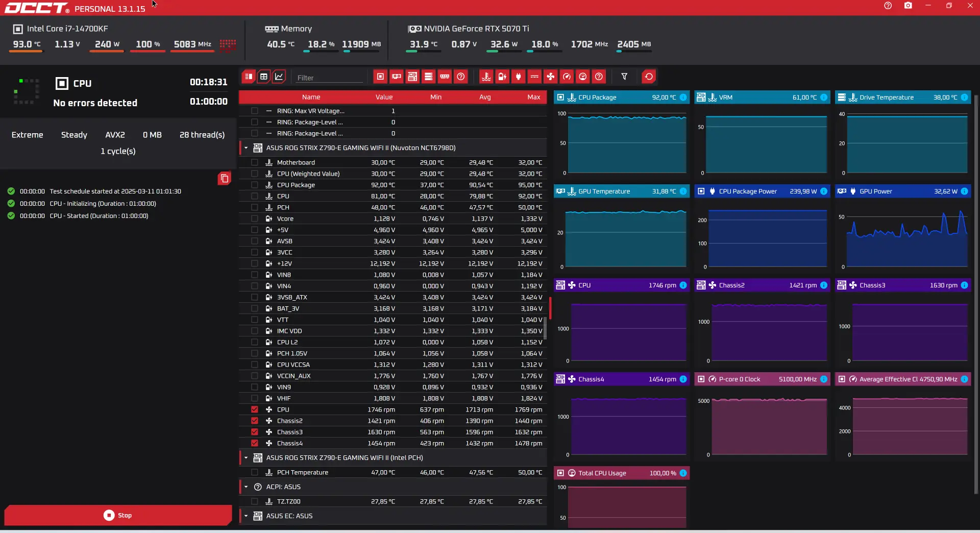Open info for the VRM graph

[824, 98]
